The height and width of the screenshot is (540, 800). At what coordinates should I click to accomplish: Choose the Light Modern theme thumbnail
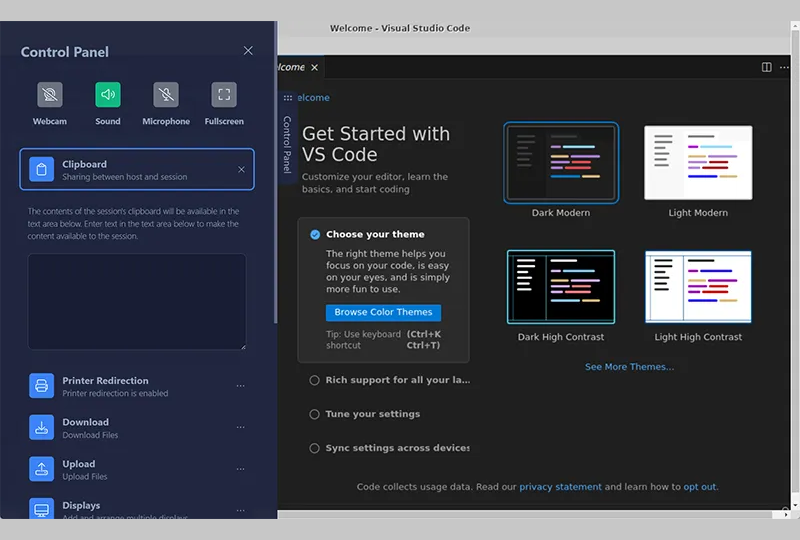tap(698, 163)
